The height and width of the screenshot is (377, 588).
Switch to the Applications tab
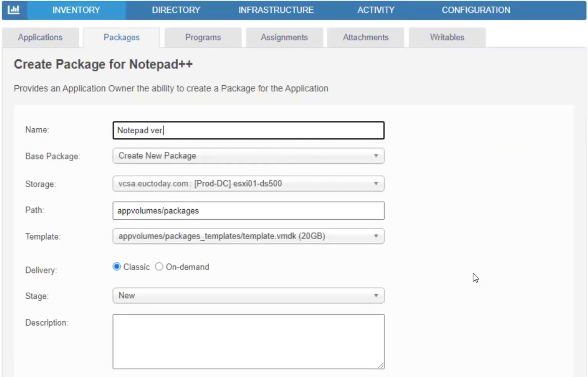pos(40,37)
